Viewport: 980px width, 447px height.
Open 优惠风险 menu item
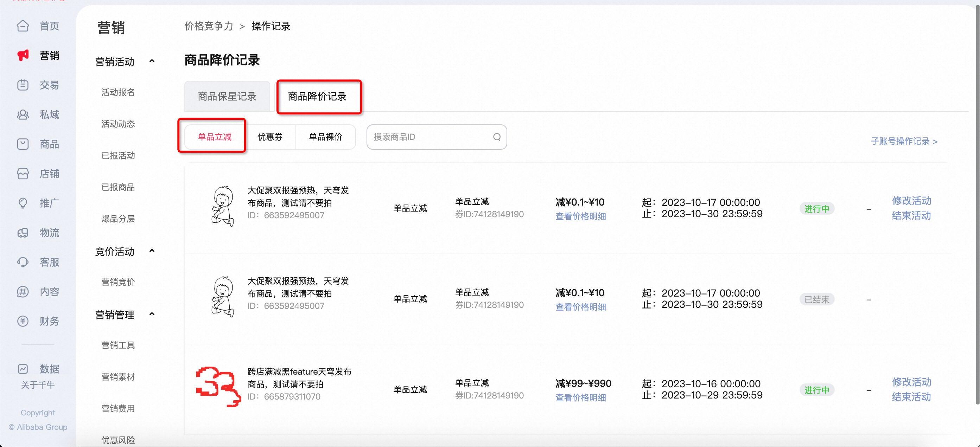[118, 440]
